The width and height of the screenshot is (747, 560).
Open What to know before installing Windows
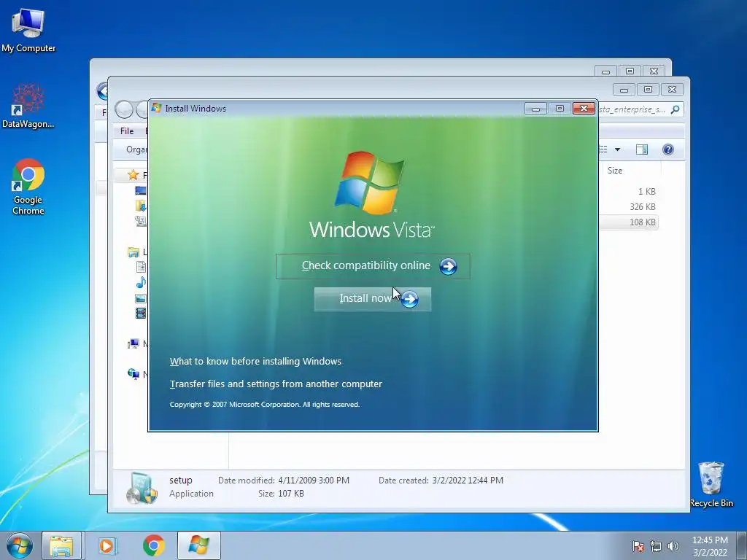pyautogui.click(x=255, y=362)
